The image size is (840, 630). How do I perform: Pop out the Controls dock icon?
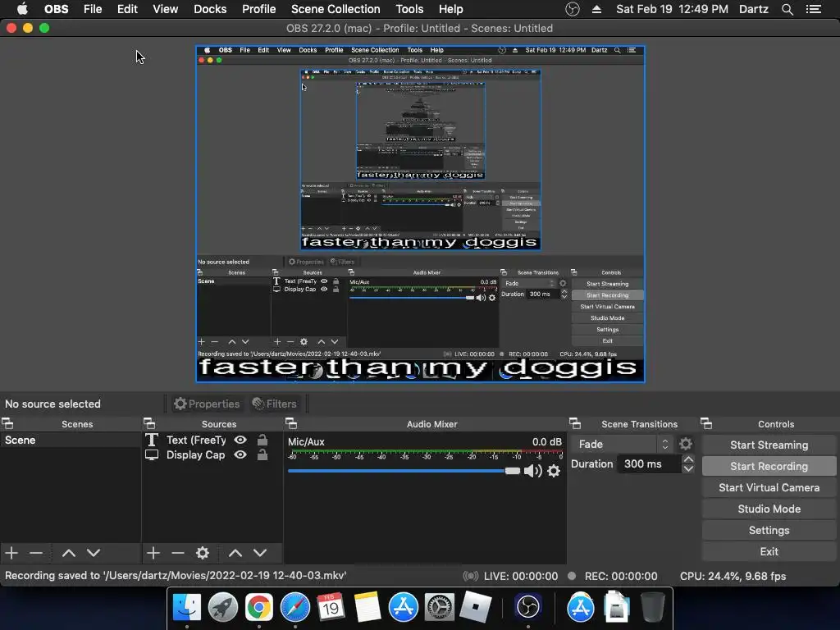point(706,424)
